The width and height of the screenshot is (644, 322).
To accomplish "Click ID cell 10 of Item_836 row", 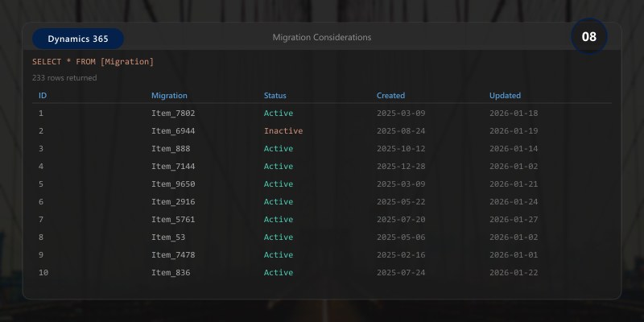I will pos(43,272).
